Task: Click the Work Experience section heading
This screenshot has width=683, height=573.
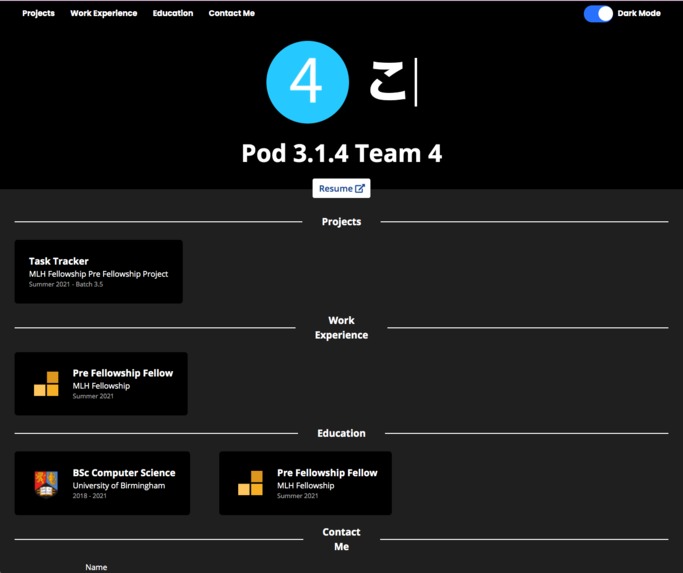Action: point(342,328)
